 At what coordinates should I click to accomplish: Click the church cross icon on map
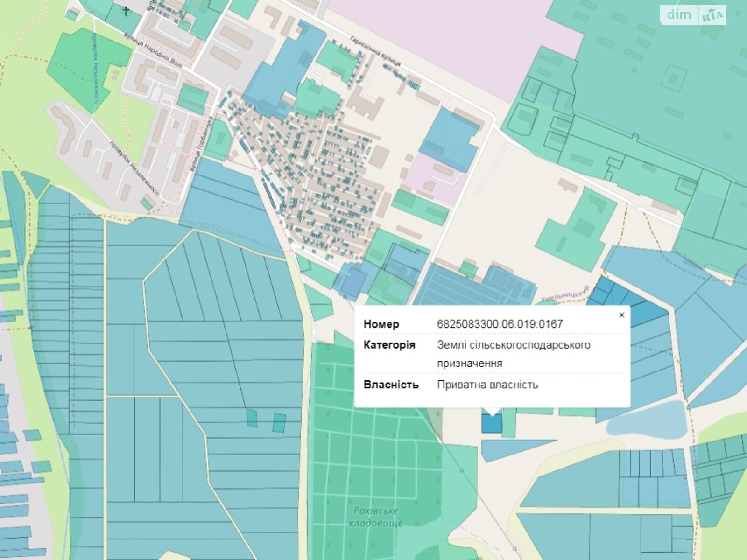pos(126,10)
